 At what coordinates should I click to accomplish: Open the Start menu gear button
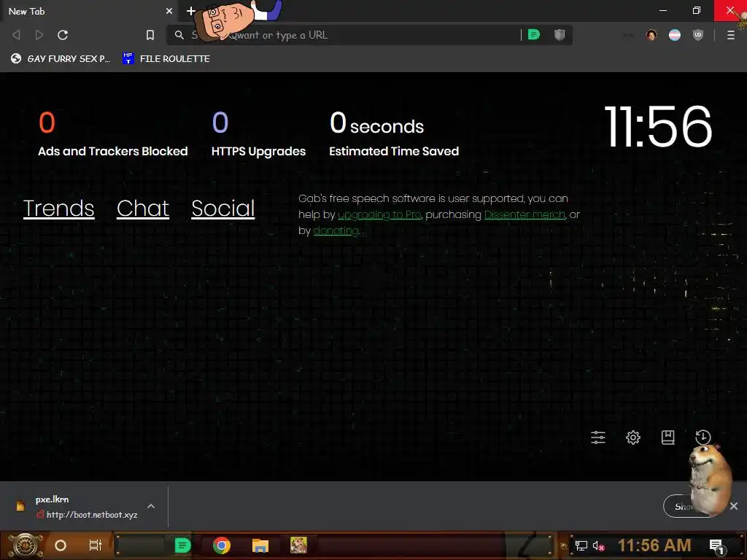26,545
